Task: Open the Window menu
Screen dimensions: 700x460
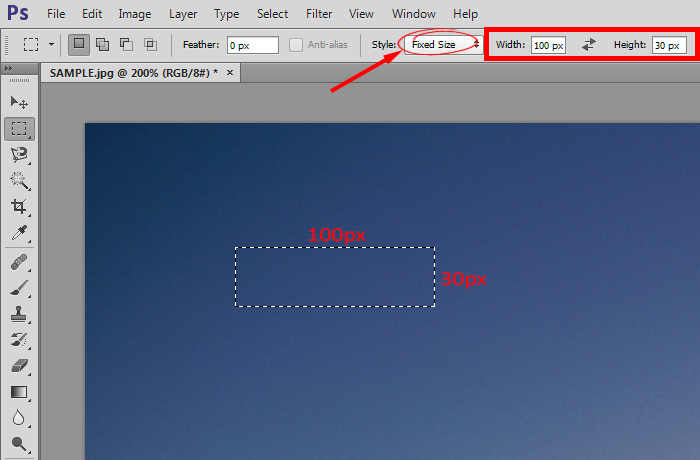Action: 414,14
